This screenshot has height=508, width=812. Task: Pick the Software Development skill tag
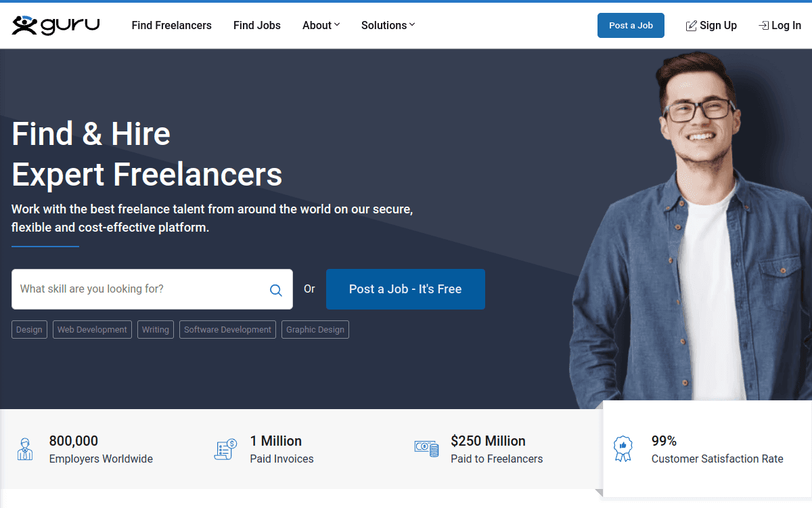pyautogui.click(x=227, y=330)
